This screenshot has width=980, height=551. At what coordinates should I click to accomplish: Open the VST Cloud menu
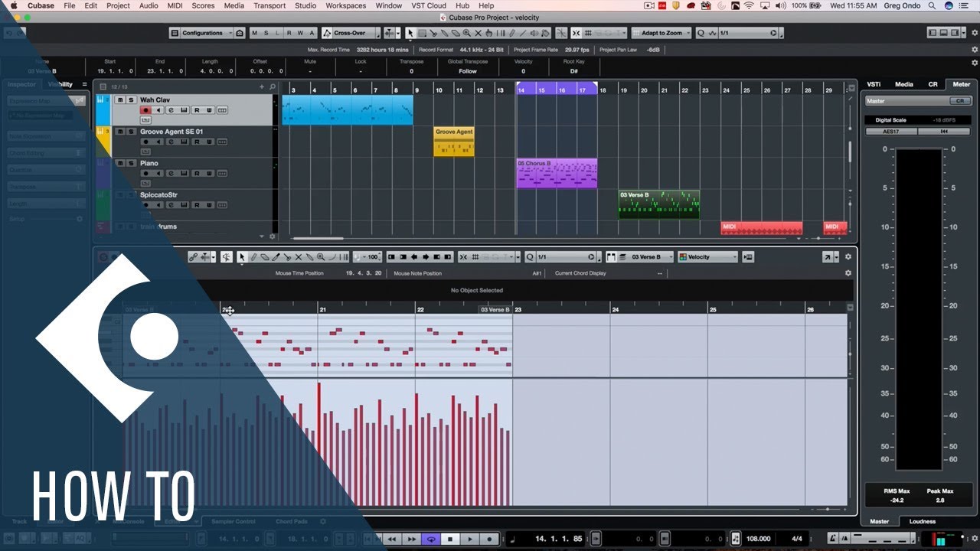point(429,5)
